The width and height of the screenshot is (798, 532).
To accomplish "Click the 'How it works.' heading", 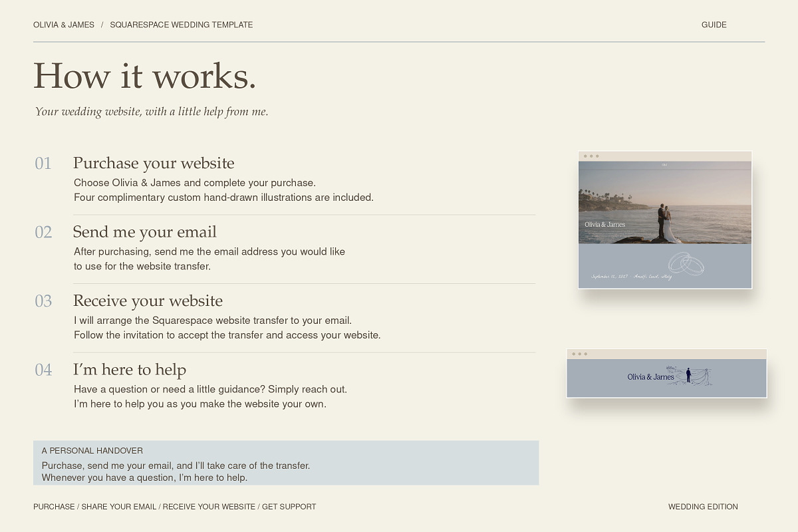I will pyautogui.click(x=144, y=74).
